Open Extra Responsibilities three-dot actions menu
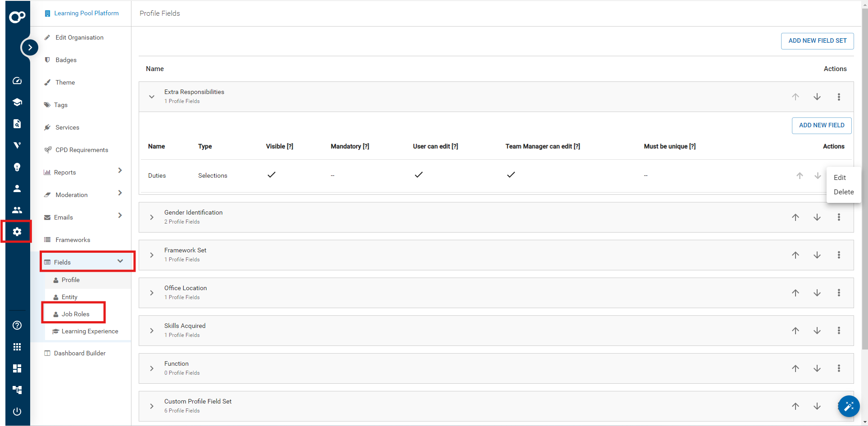The height and width of the screenshot is (426, 868). click(839, 97)
